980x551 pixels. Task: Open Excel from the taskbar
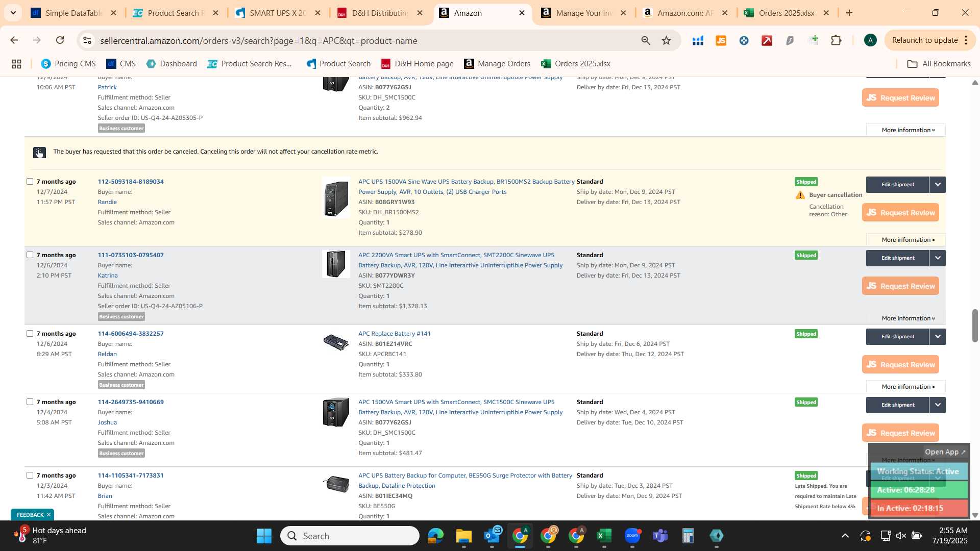coord(604,536)
